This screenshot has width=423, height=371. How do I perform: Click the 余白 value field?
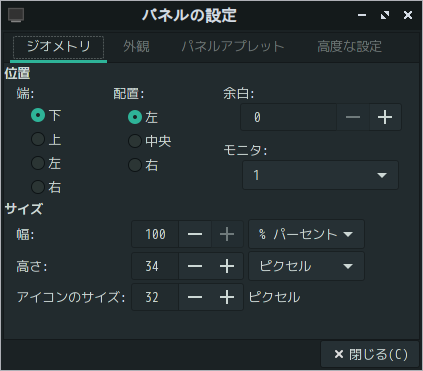289,117
